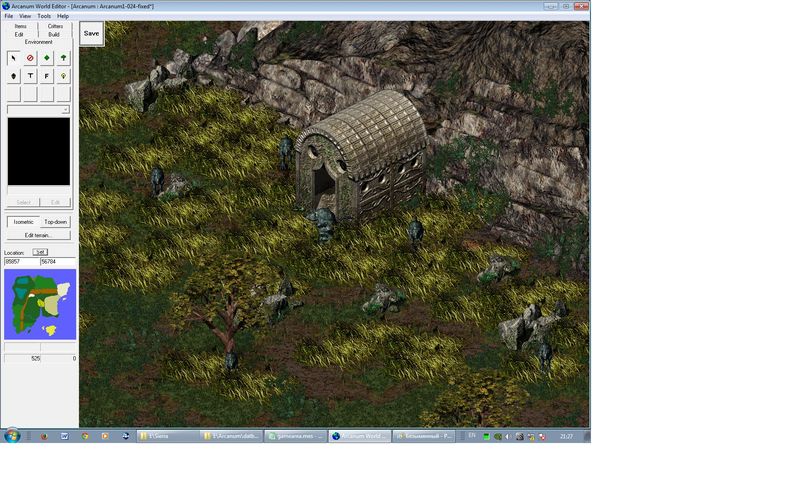The image size is (800, 497).
Task: Switch to Top-down view
Action: click(x=55, y=222)
